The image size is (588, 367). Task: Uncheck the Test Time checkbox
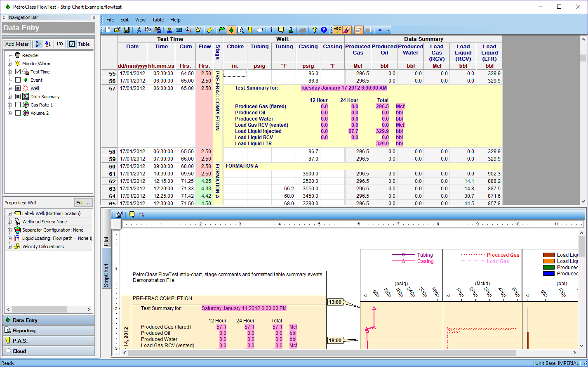[18, 72]
